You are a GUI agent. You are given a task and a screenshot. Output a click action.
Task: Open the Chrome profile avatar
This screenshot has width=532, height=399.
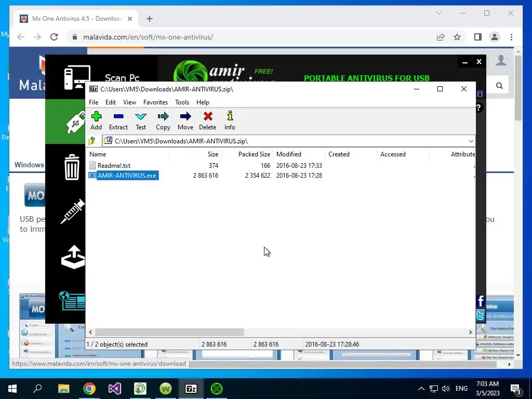(x=495, y=37)
